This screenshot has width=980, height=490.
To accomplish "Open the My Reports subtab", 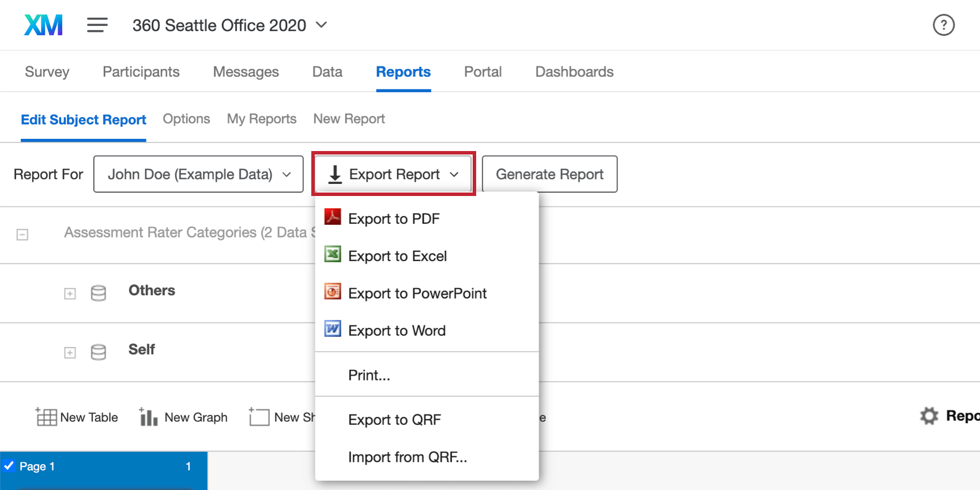I will pyautogui.click(x=262, y=119).
